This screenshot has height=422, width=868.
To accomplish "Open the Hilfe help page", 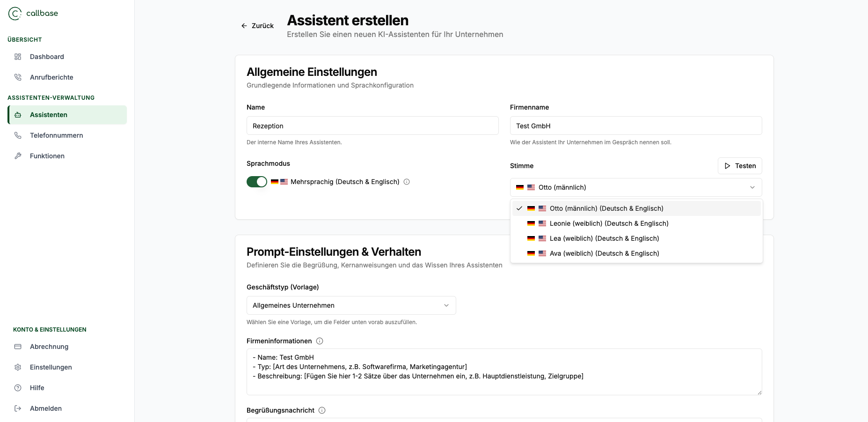I will click(37, 388).
